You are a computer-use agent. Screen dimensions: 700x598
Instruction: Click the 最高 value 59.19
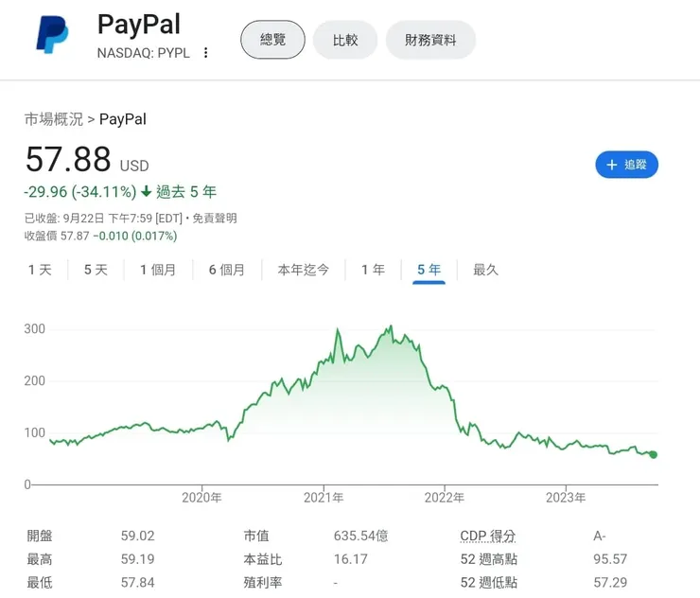[x=137, y=559]
